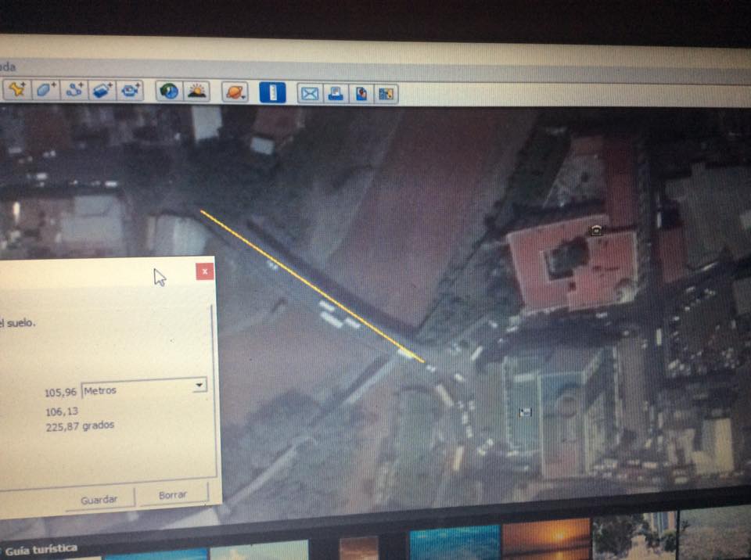Screen dimensions: 751x560
Task: Click the Record a Tour icon
Action: tap(130, 91)
